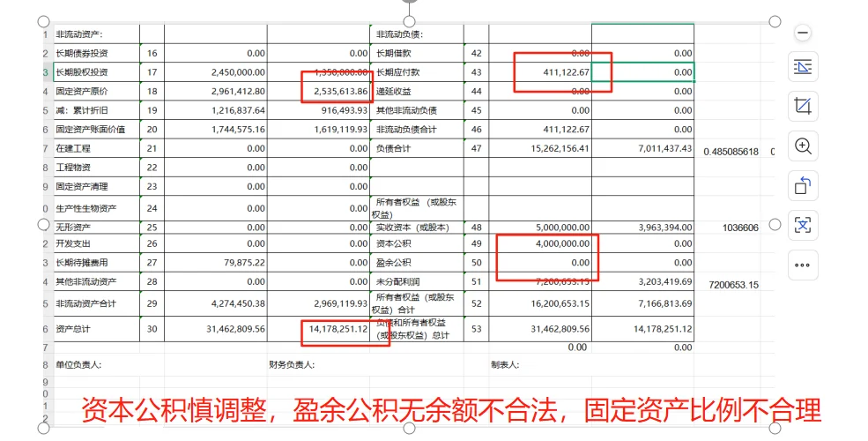Click the bottom-middle selection handle of the picture

point(409,428)
